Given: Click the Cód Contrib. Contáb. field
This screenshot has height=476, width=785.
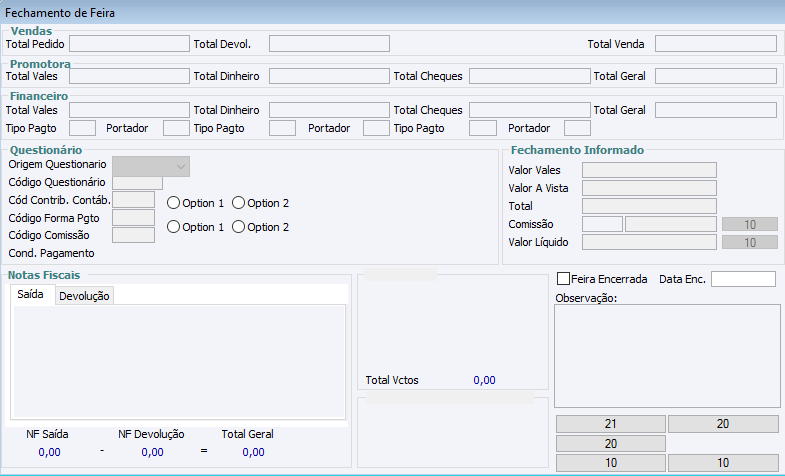Looking at the screenshot, I should click(x=134, y=200).
